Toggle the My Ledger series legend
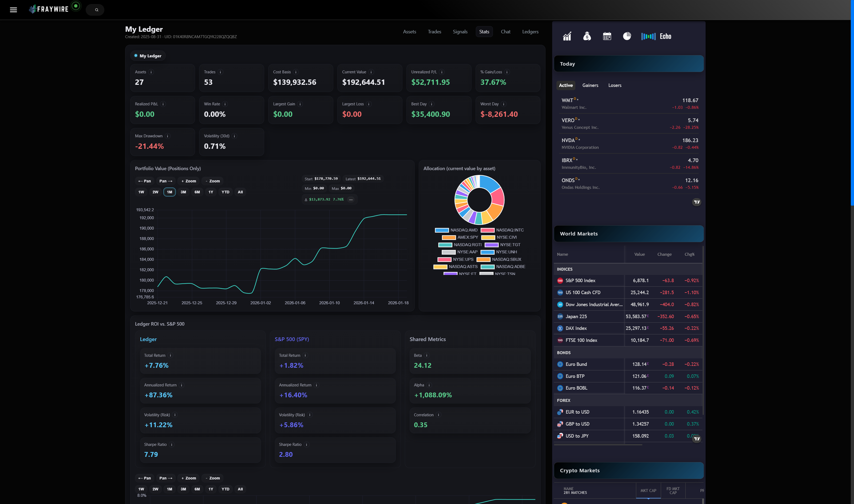 (148, 55)
